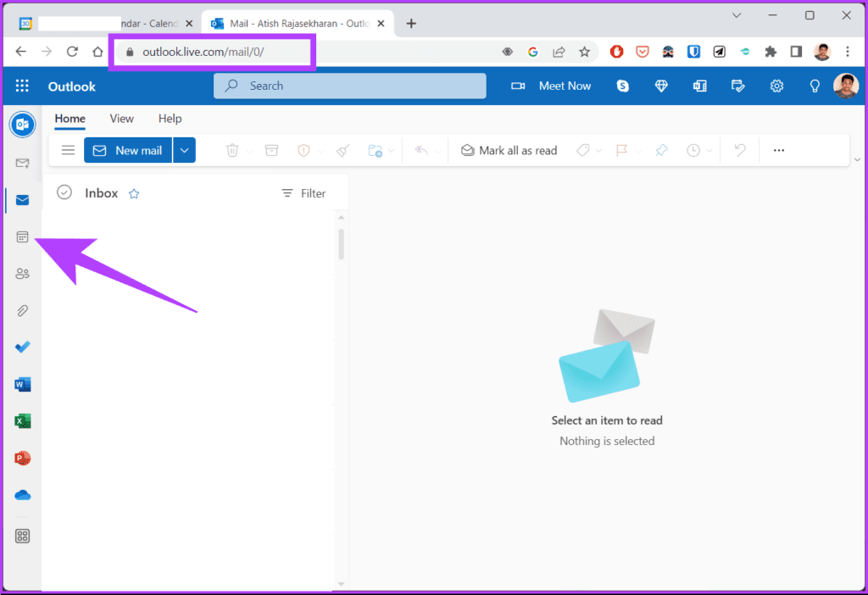Open the Premium diamond icon
This screenshot has width=868, height=595.
[x=661, y=86]
